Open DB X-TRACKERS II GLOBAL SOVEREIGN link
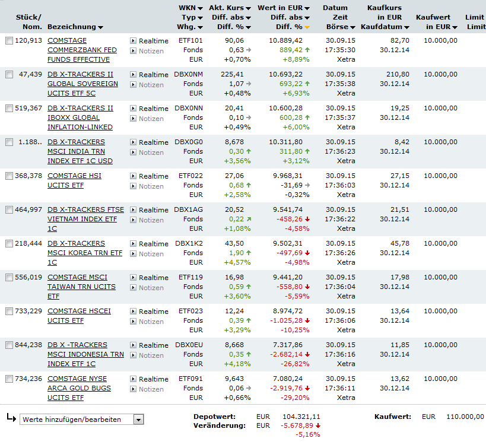The image size is (486, 448). (x=82, y=84)
